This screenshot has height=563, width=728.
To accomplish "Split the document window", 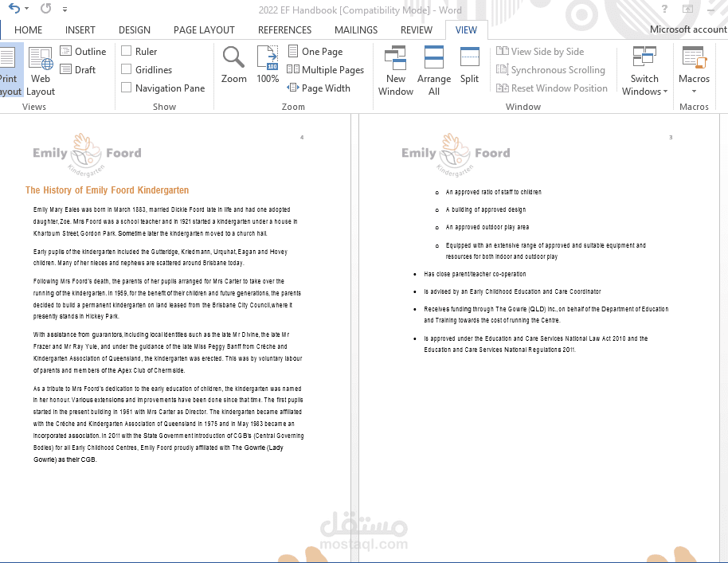I will (469, 65).
